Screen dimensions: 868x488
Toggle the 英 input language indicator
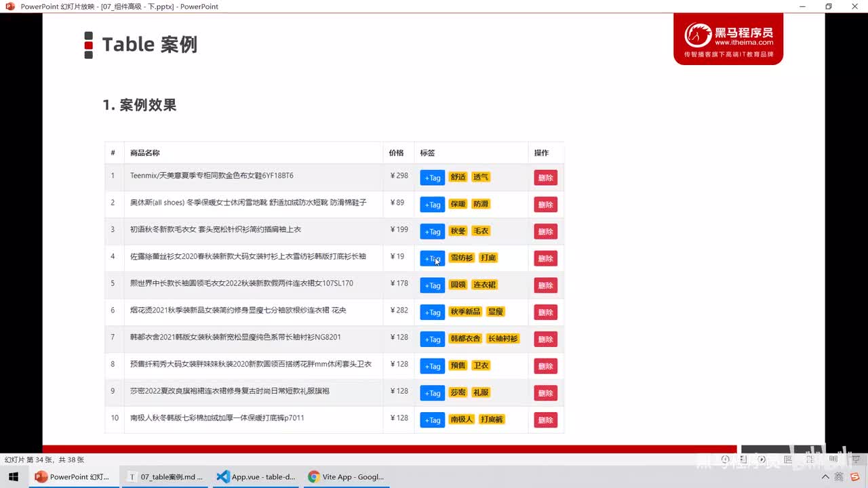(x=840, y=477)
